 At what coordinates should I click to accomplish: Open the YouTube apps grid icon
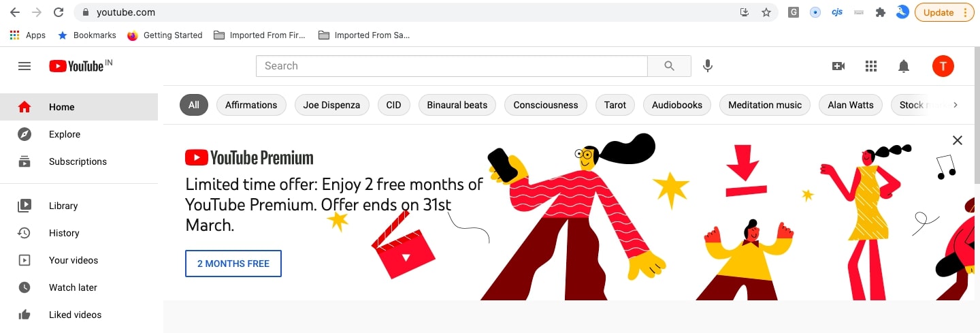[x=870, y=66]
